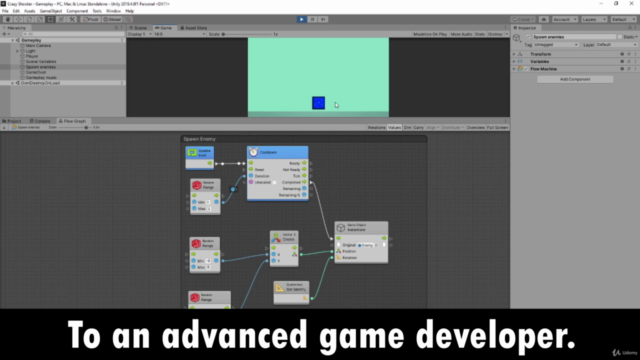Toggle Unscaled checkbox on Cooldown node
The width and height of the screenshot is (640, 360).
(x=274, y=182)
